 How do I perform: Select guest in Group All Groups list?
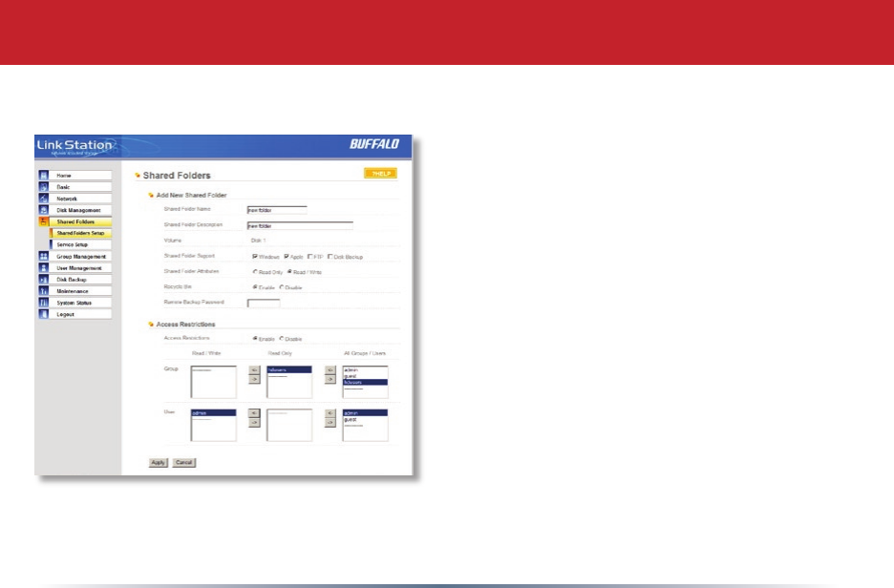pos(365,376)
